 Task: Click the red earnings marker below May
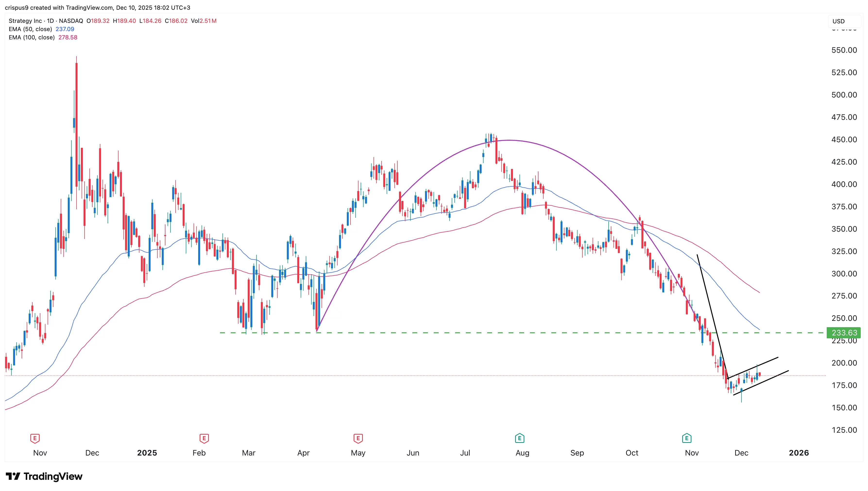click(358, 438)
